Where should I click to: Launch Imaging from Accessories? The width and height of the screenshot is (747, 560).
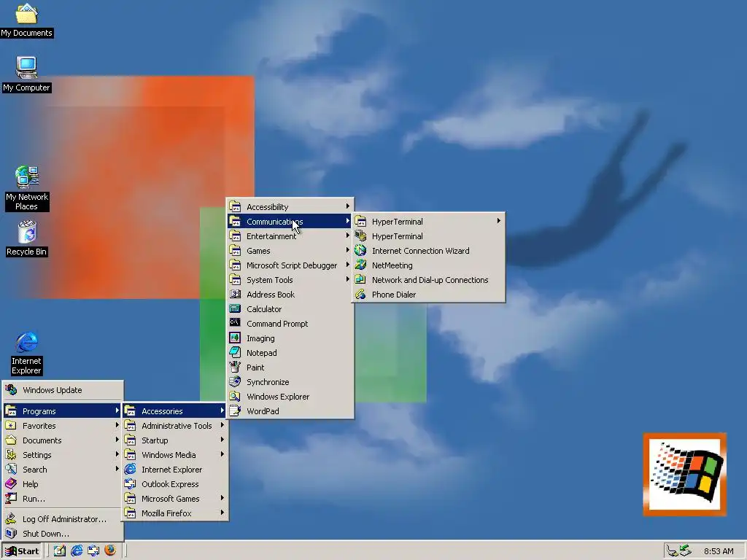point(290,338)
